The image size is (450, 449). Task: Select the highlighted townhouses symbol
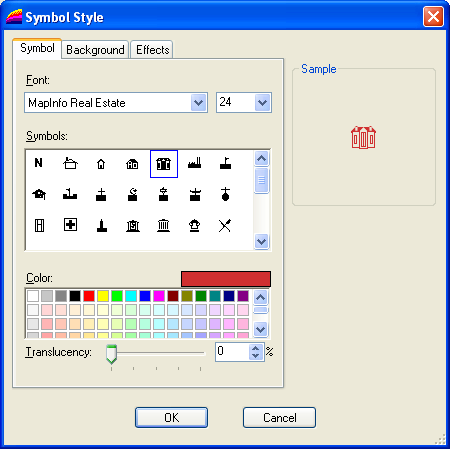coord(164,164)
